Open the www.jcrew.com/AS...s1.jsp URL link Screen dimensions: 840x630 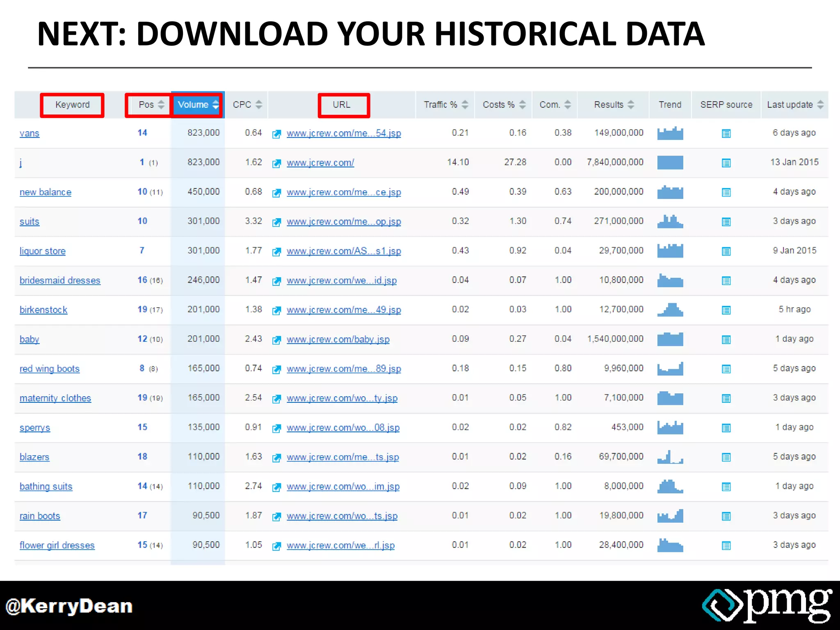pyautogui.click(x=344, y=251)
